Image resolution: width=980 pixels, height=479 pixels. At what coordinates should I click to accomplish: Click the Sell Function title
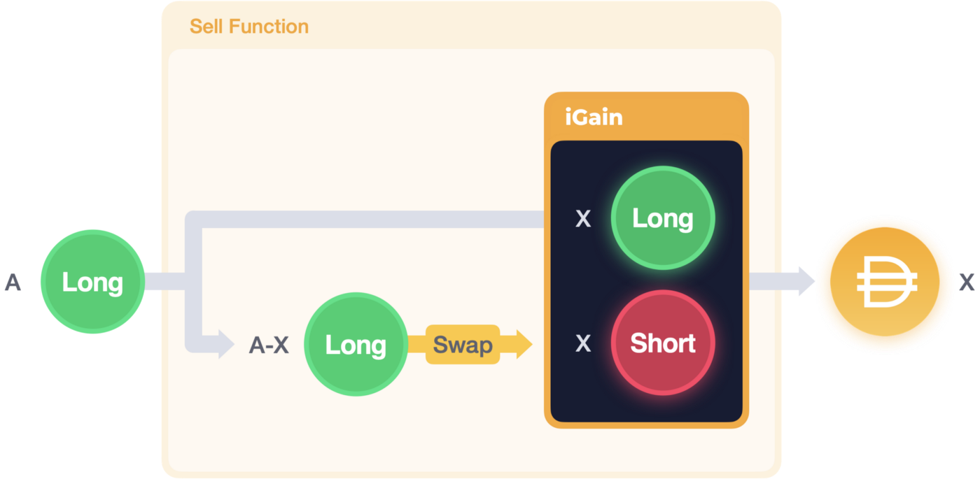click(x=249, y=27)
